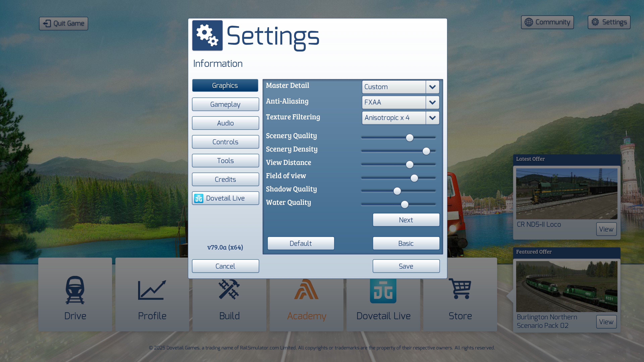Click the Dovetail Live logo in sidebar
The height and width of the screenshot is (362, 644).
(x=199, y=198)
